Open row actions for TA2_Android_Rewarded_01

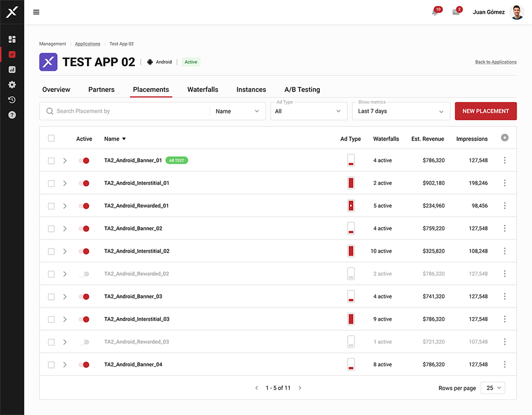[504, 206]
